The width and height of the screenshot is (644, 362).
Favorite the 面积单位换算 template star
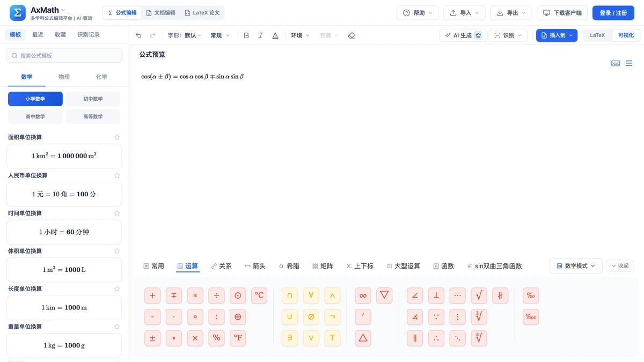117,137
